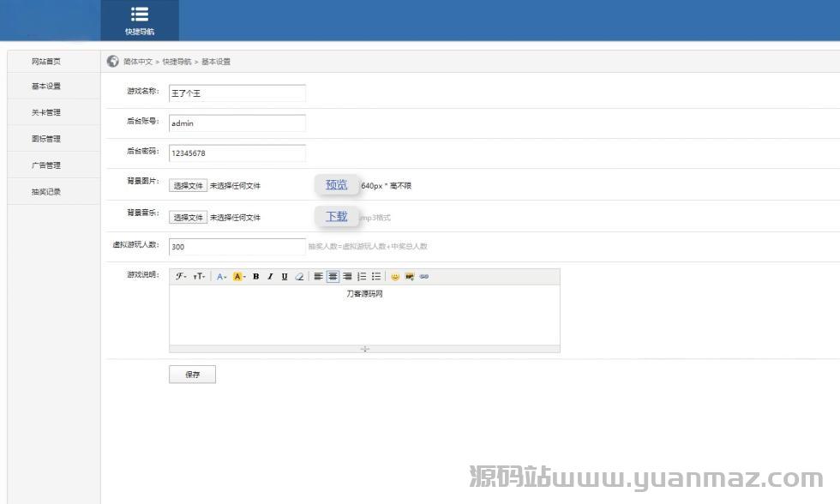
Task: Insert a numbered list in the editor
Action: [x=362, y=277]
